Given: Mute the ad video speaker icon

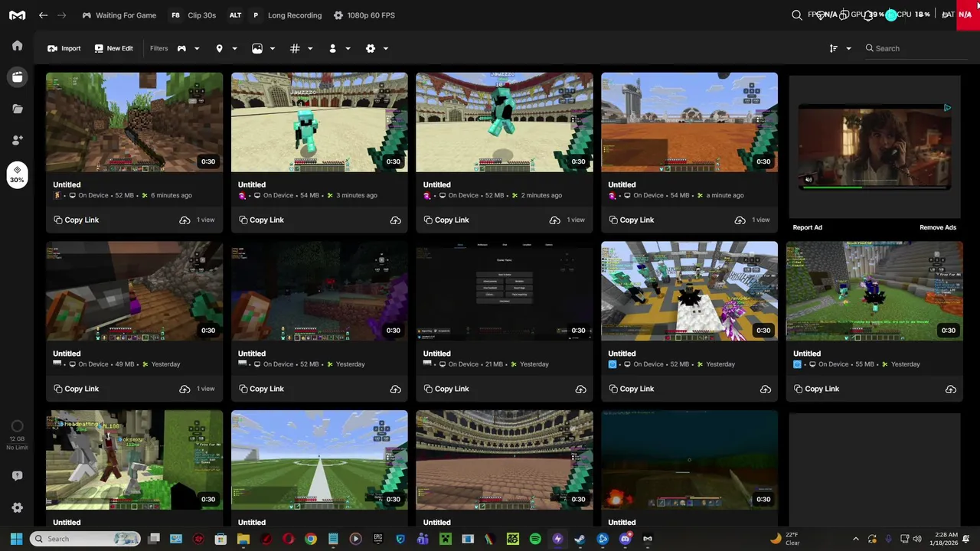Looking at the screenshot, I should pyautogui.click(x=808, y=180).
